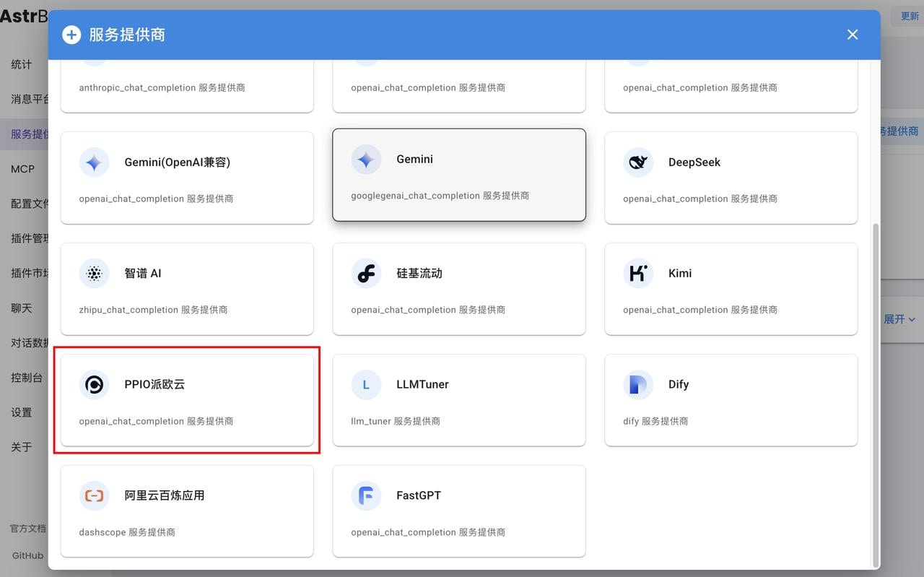Open MCP in the background sidebar
The image size is (924, 577).
(x=22, y=169)
